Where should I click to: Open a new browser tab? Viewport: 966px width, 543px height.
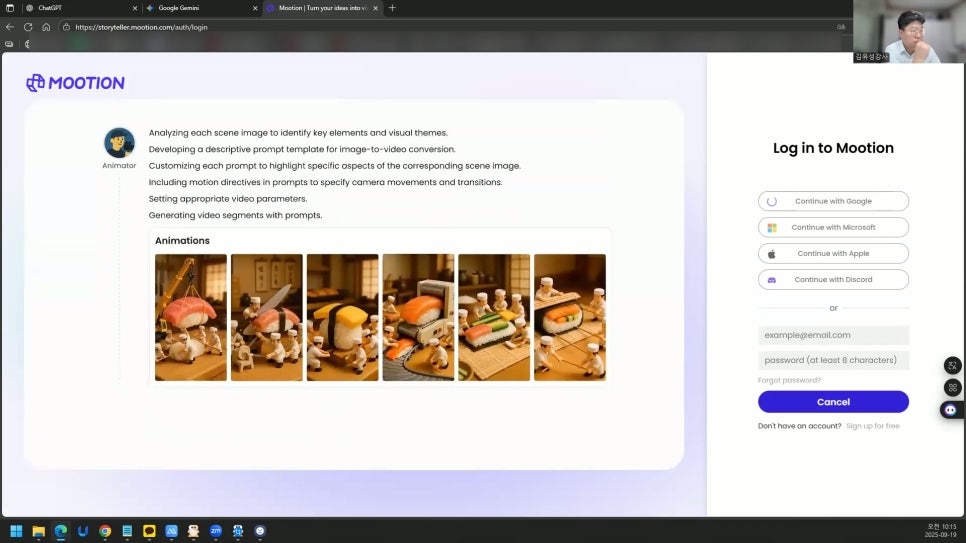[x=392, y=8]
